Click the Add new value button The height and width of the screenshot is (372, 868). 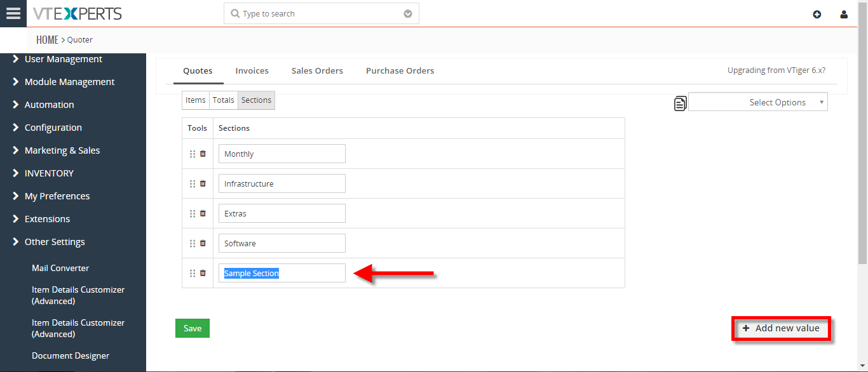click(x=781, y=328)
